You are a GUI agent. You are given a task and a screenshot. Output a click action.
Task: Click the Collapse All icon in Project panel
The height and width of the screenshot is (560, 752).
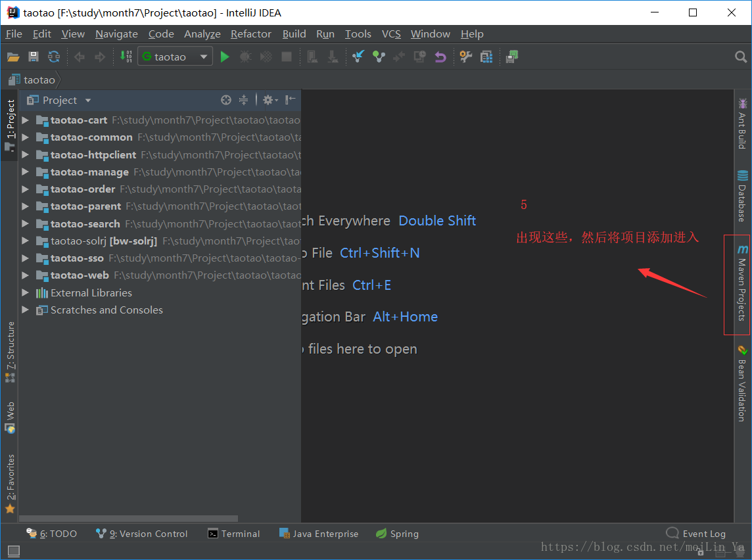coord(244,100)
